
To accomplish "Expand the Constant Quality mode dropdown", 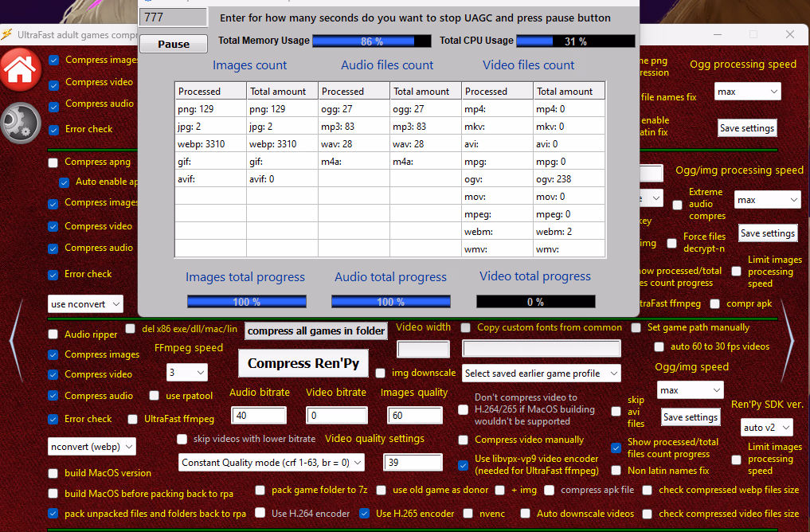I will click(272, 463).
